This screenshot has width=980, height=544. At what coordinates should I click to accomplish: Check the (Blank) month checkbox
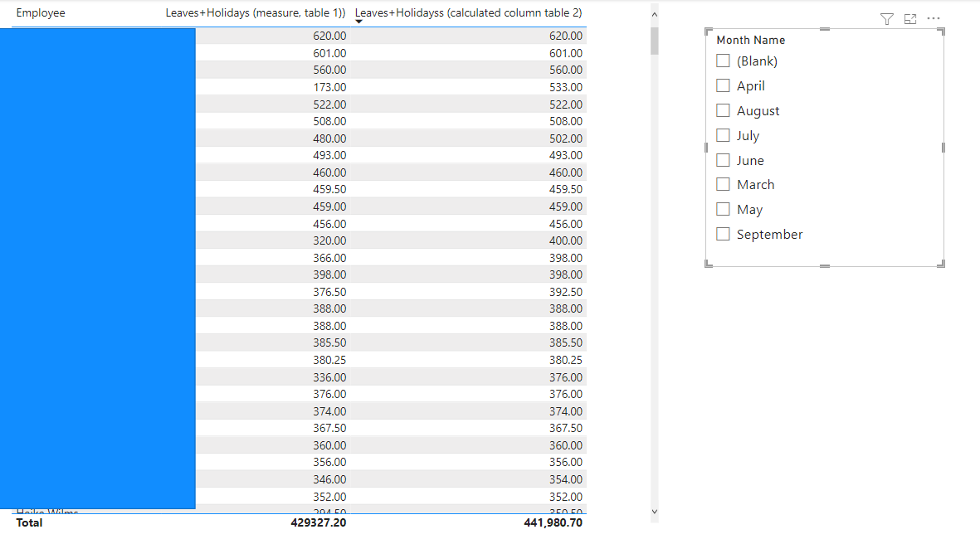click(x=723, y=61)
